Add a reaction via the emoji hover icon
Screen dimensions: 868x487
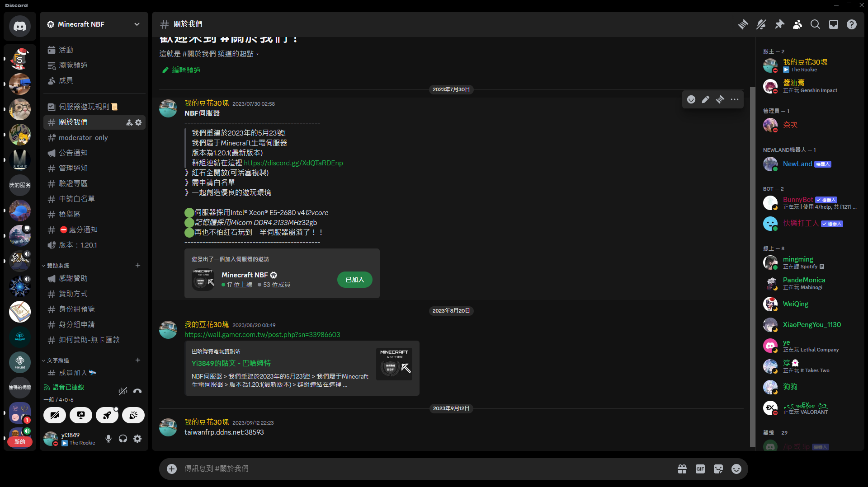point(691,99)
